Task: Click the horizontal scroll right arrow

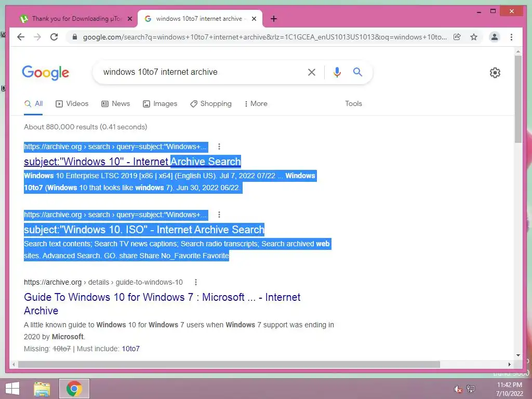Action: [510, 364]
